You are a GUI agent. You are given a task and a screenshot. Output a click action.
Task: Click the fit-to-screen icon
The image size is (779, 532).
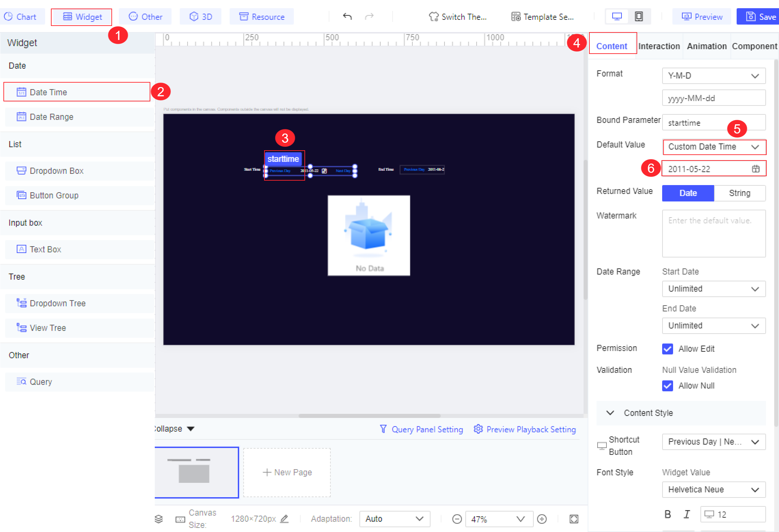click(x=574, y=519)
